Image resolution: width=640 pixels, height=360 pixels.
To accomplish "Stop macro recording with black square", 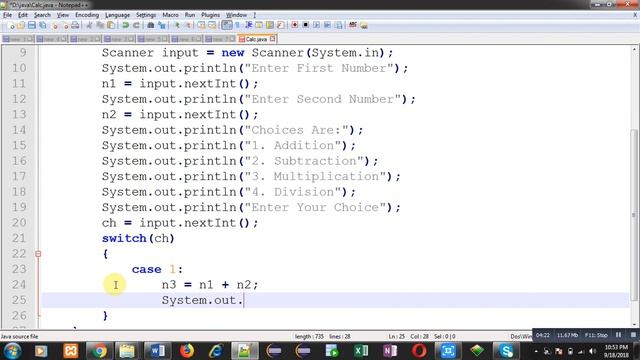I will coord(305,25).
